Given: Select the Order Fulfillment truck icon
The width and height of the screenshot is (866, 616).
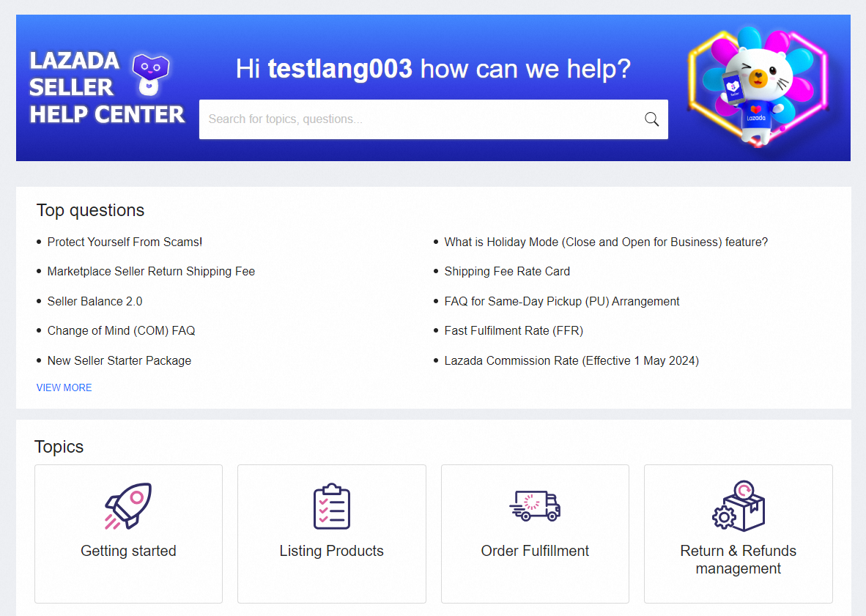Looking at the screenshot, I should 535,505.
